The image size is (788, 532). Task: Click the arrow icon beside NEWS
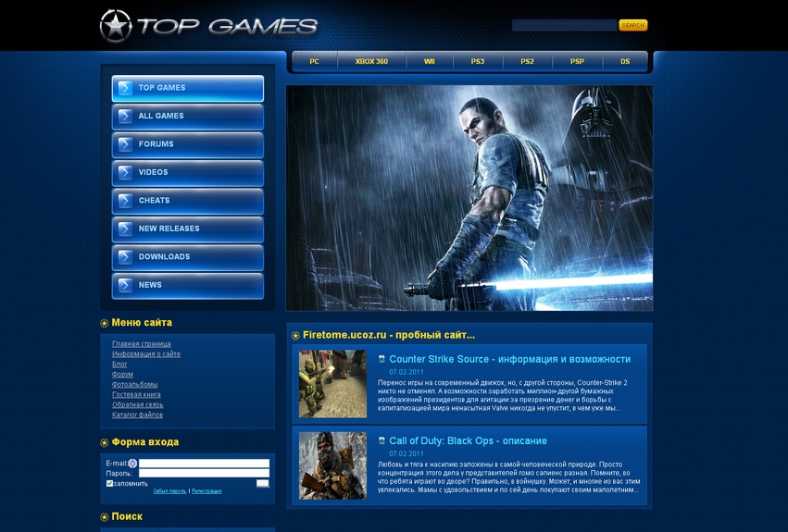(125, 285)
